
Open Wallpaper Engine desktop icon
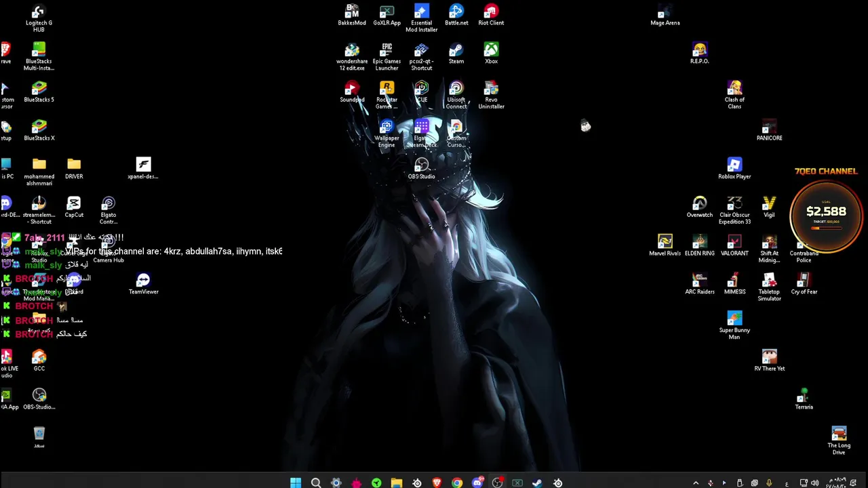pyautogui.click(x=387, y=134)
